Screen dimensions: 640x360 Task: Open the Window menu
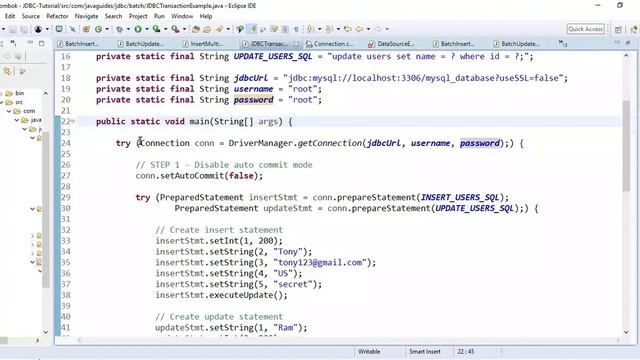tap(182, 16)
